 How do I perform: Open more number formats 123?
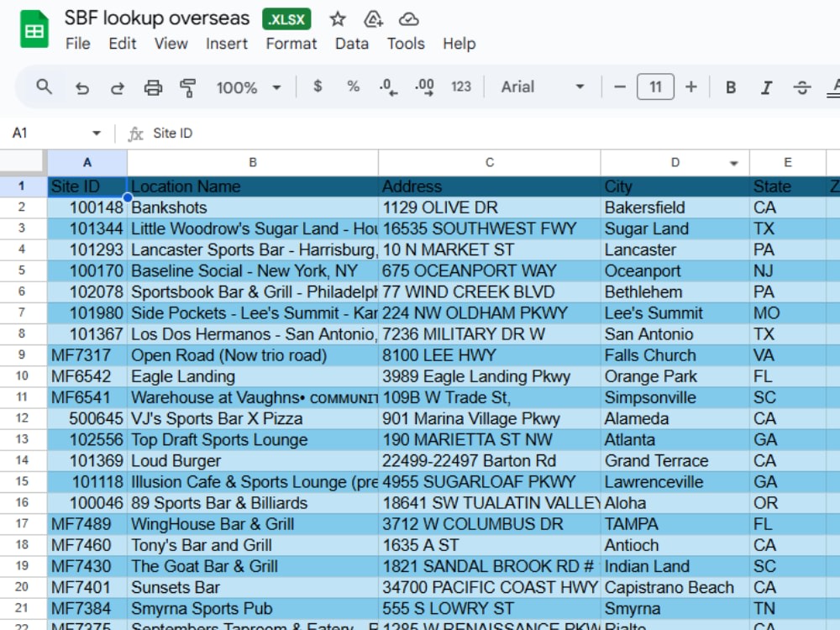pos(460,87)
